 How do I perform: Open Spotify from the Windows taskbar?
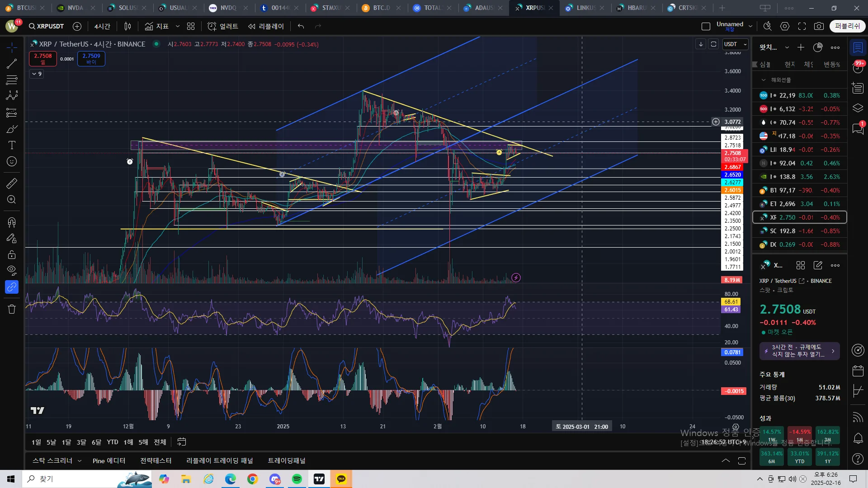297,479
